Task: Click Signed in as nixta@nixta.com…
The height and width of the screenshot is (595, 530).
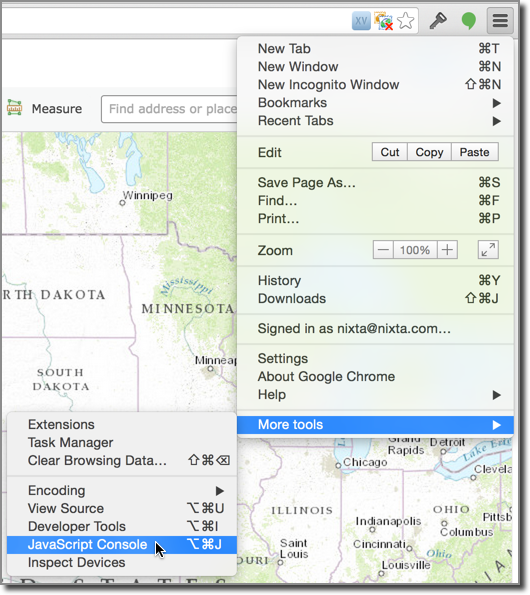Action: 375,329
